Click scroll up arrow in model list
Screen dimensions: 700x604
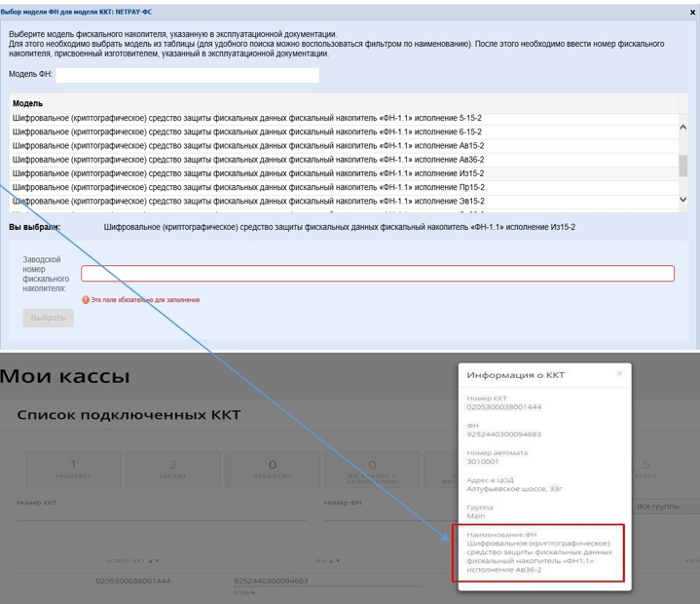683,128
